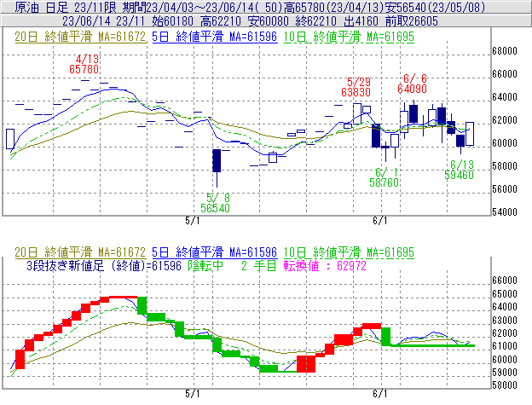Screen dimensions: 532x405
Task: Click the 10日 終値平滑 MA=61695 label in upper chart
Action: [349, 37]
